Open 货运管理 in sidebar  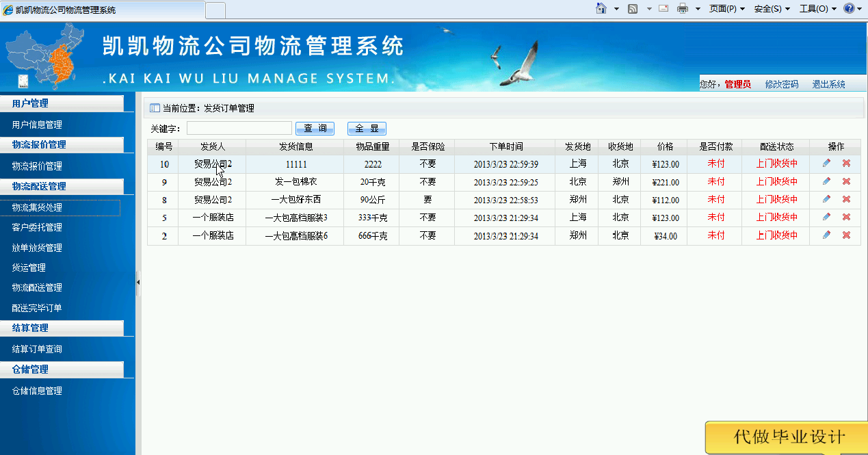pos(29,268)
